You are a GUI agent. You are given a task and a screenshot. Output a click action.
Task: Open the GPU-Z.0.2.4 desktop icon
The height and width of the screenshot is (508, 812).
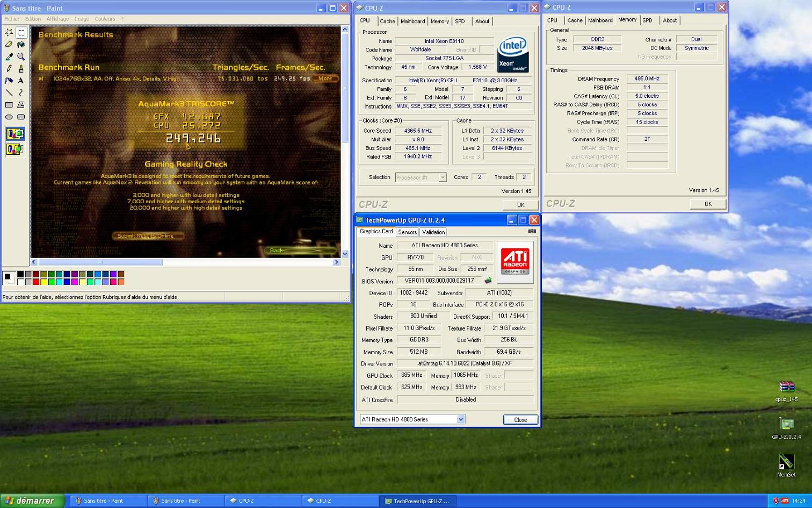786,429
